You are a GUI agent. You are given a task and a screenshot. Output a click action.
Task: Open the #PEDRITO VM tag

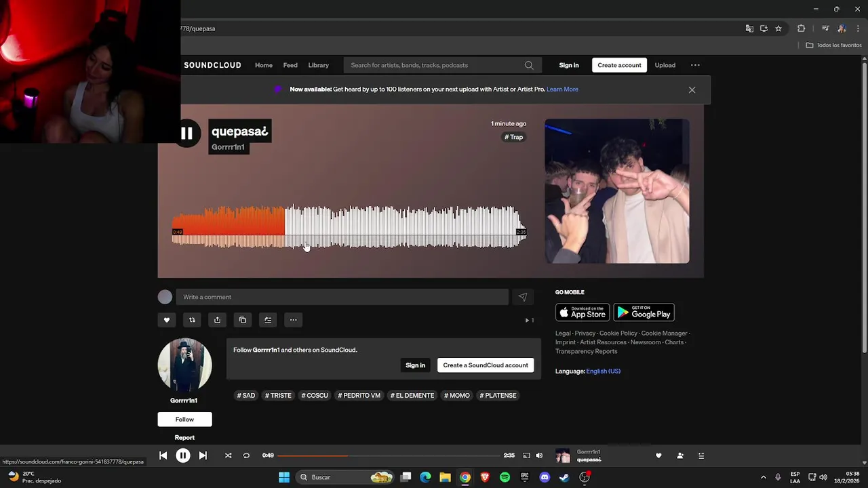tap(359, 396)
